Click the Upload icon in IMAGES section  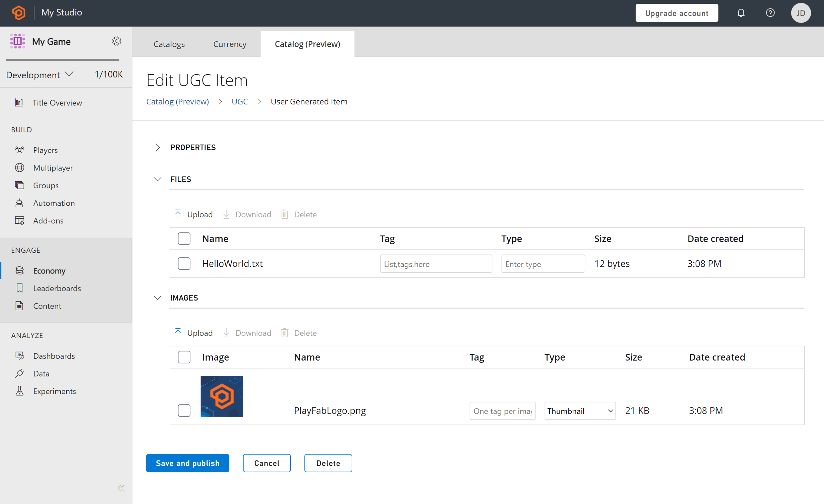click(x=178, y=333)
